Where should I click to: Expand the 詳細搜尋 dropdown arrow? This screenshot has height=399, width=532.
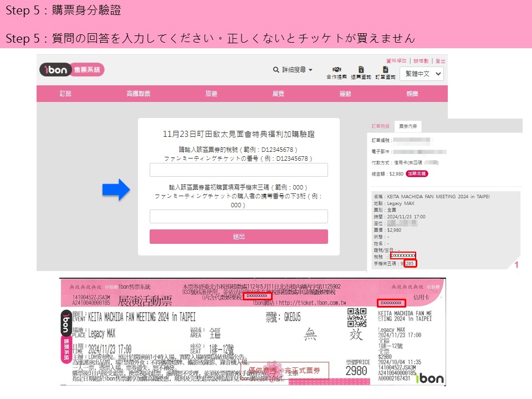(x=311, y=70)
